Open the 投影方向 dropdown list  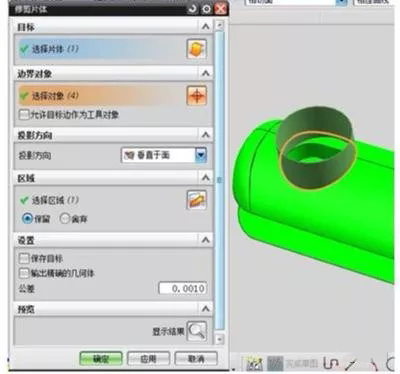[201, 155]
